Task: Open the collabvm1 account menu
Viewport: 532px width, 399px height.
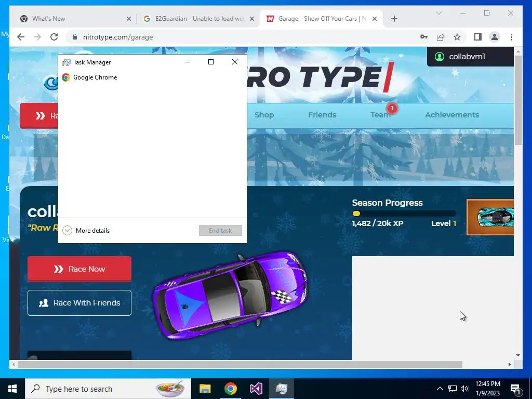Action: 470,57
